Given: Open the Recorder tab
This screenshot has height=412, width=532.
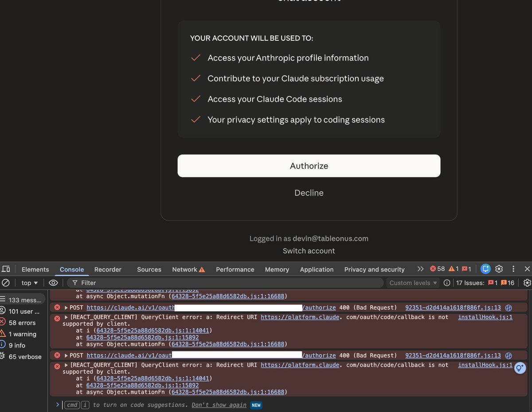Looking at the screenshot, I should (x=108, y=269).
